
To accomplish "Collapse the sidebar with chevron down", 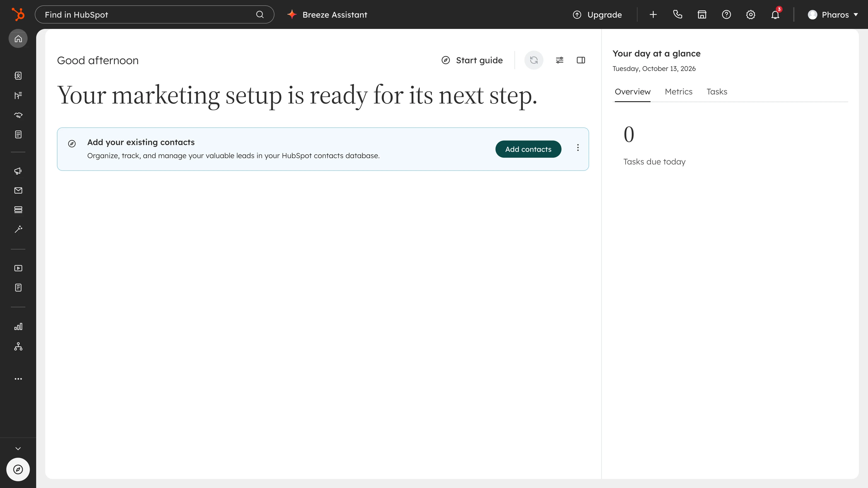I will (18, 449).
